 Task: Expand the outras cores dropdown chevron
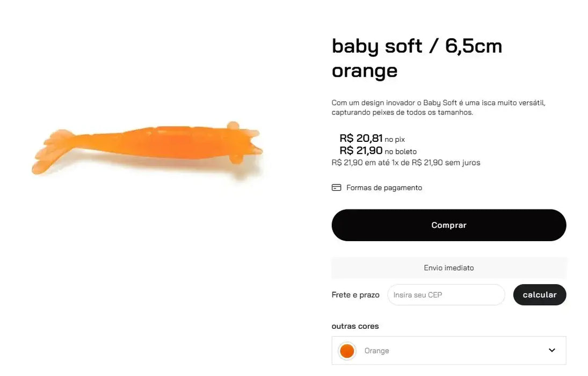(551, 350)
